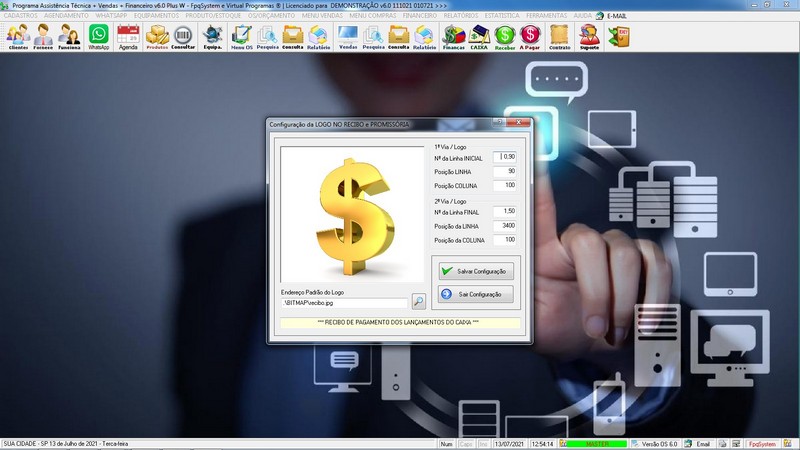Click the Posição LINHA field showing 90

tap(505, 171)
